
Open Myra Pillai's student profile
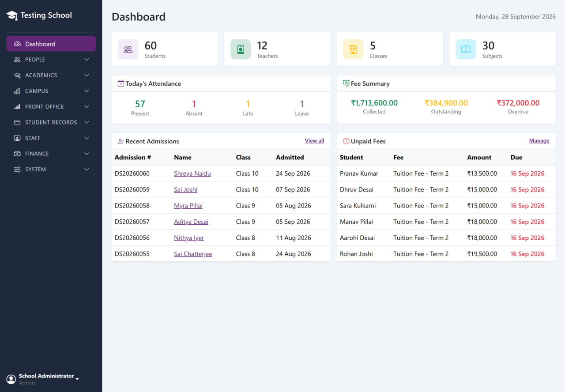click(x=188, y=206)
